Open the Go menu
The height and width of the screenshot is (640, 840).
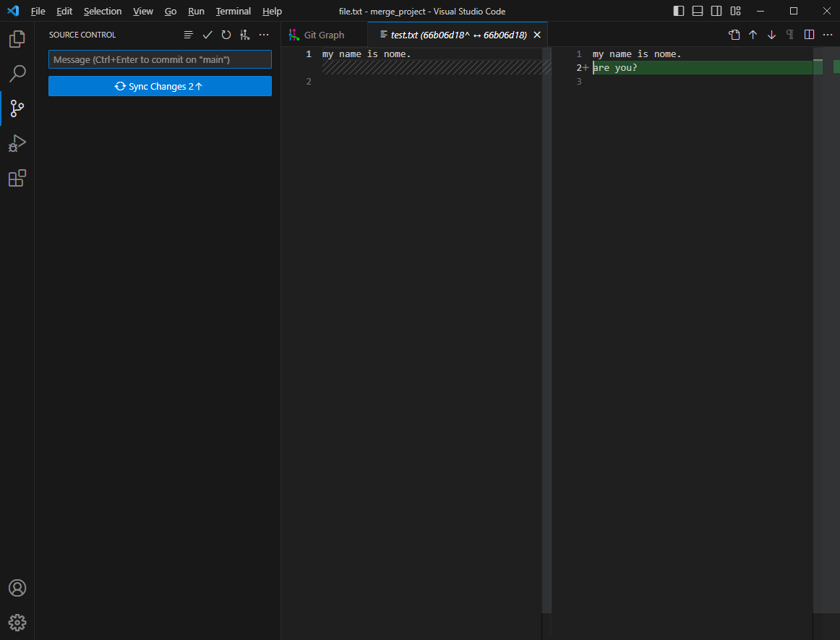point(171,12)
